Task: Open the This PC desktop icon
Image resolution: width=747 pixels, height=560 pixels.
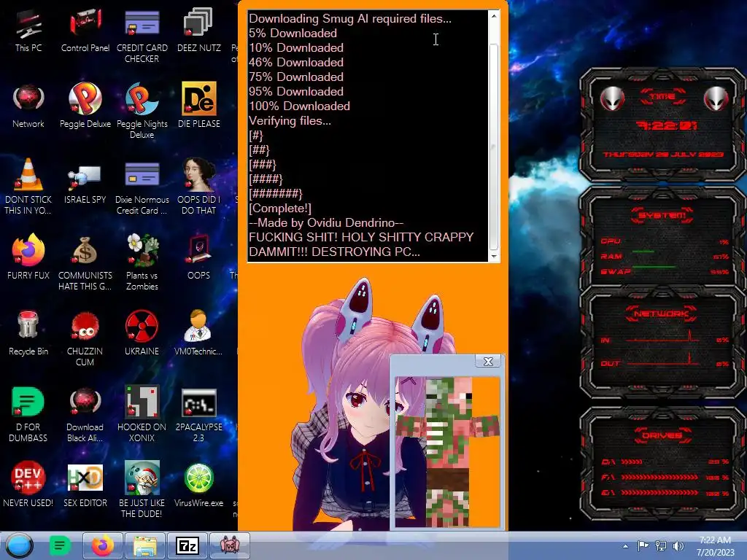Action: click(28, 29)
